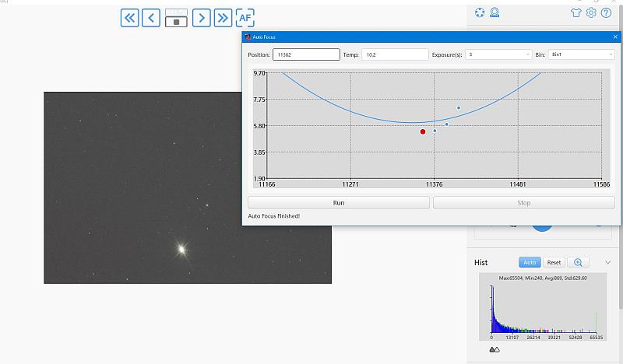Open the focuser device icon in the top panel

(x=495, y=12)
